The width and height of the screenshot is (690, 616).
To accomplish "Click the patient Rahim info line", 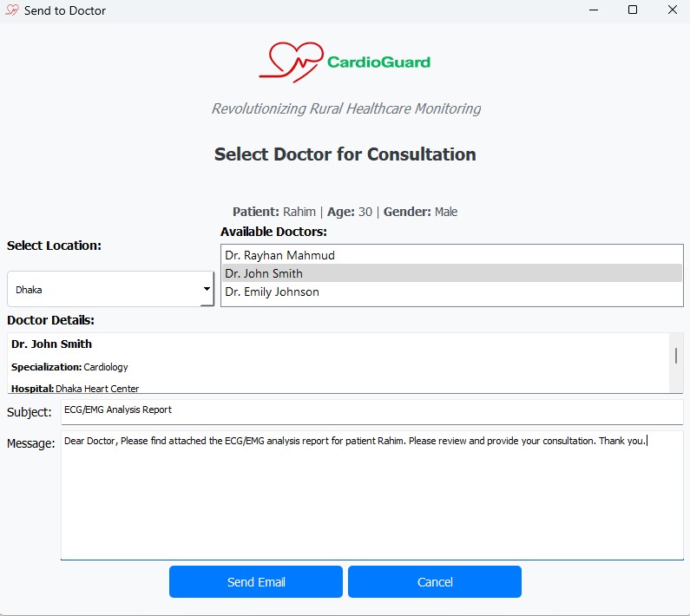I will click(345, 212).
